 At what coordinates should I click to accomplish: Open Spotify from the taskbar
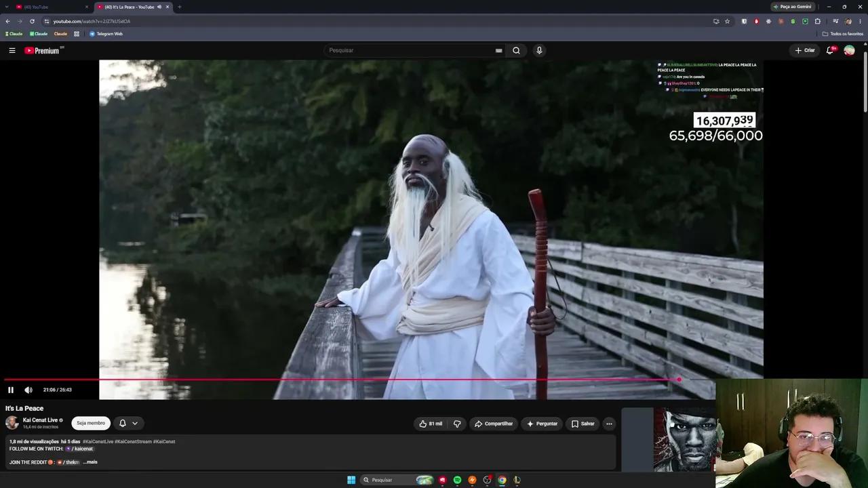point(457,480)
